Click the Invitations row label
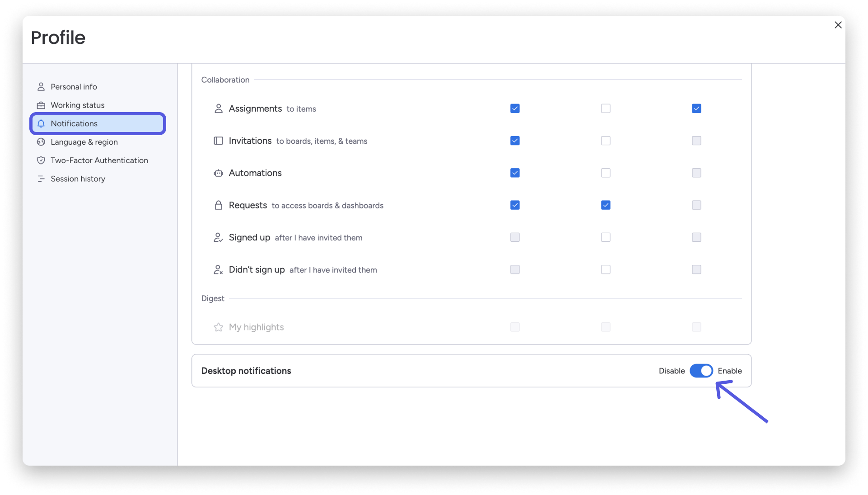The image size is (868, 495). tap(250, 141)
